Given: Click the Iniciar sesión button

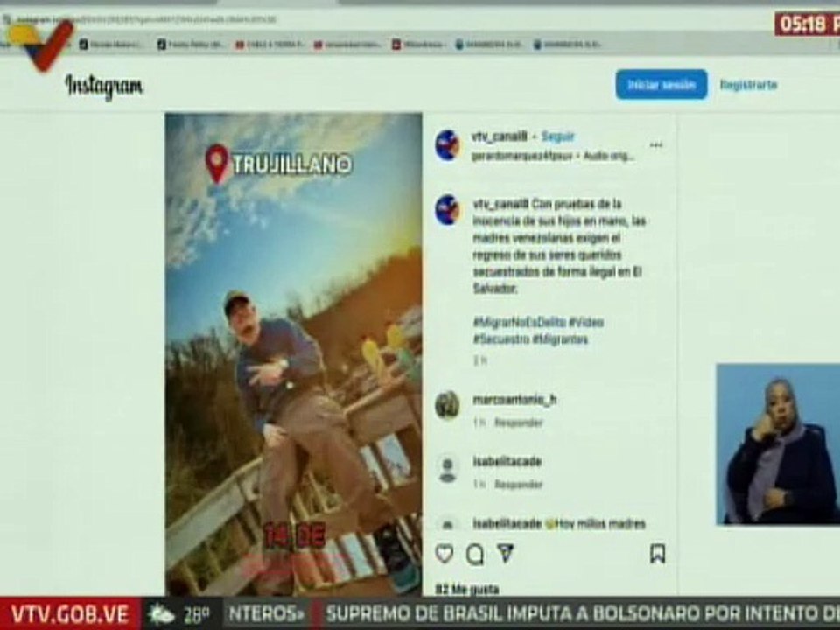Looking at the screenshot, I should tap(661, 85).
